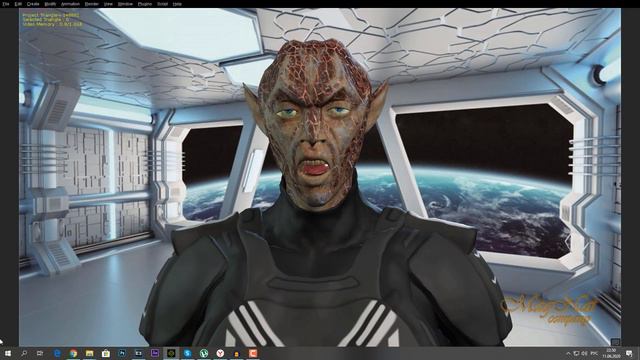Open the clock and date flyout
The width and height of the screenshot is (640, 360).
coord(611,353)
